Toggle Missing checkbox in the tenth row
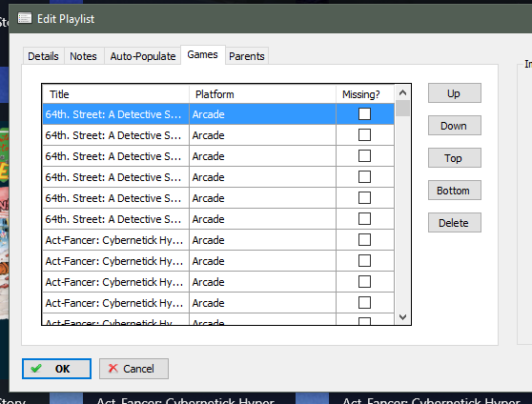532x404 pixels. point(364,303)
